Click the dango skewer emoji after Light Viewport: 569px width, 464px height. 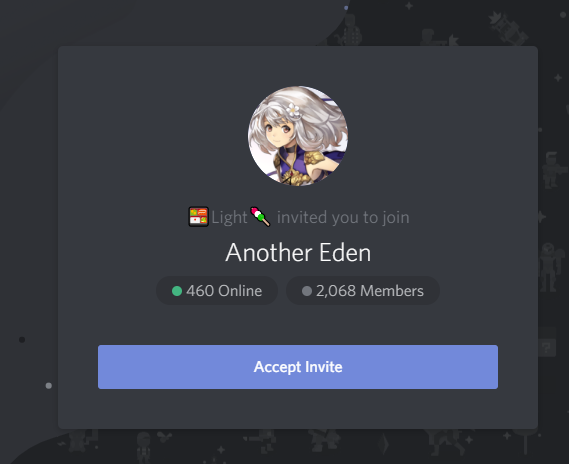pos(260,217)
